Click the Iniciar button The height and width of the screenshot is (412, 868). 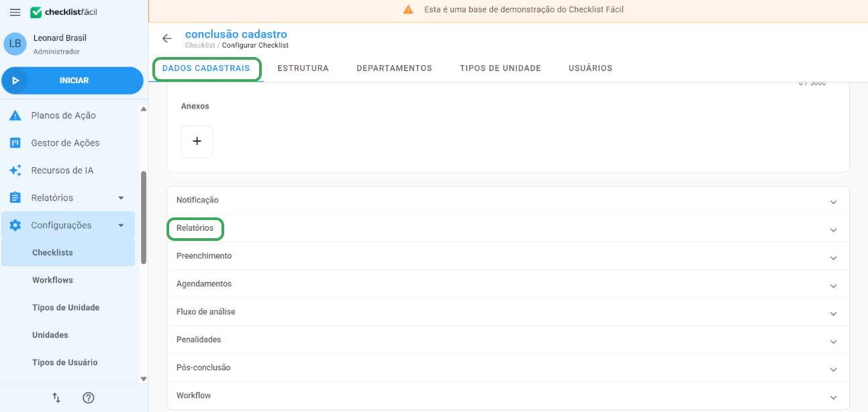[73, 81]
